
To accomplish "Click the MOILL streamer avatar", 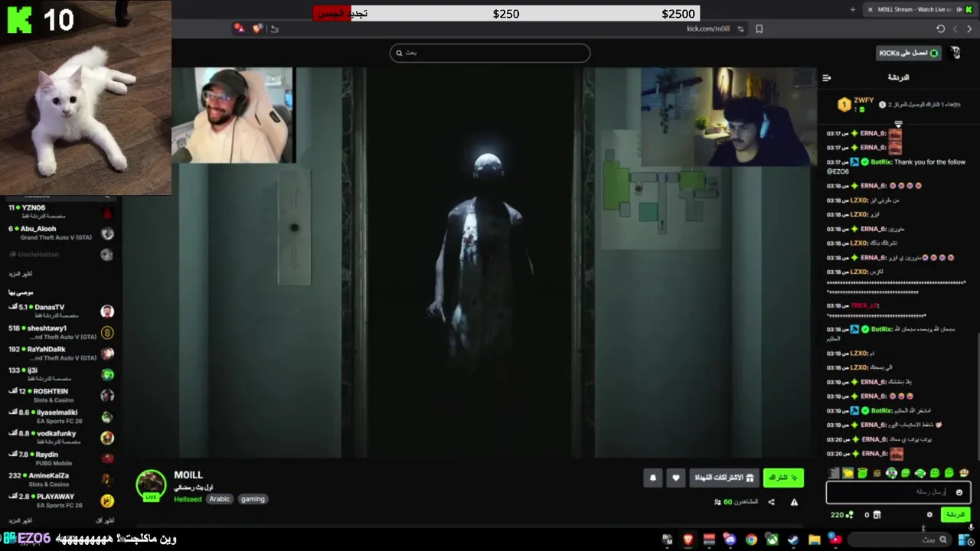I will pyautogui.click(x=151, y=485).
